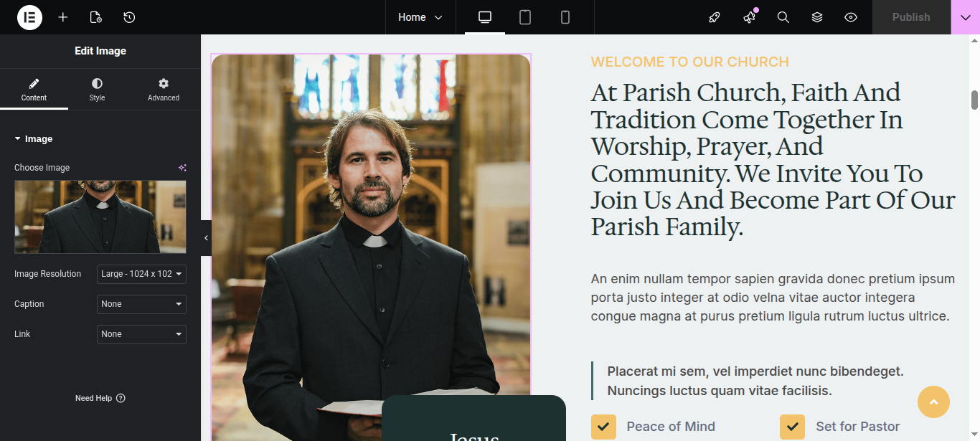The height and width of the screenshot is (441, 980).
Task: Switch to the tablet responsive view
Action: point(525,17)
